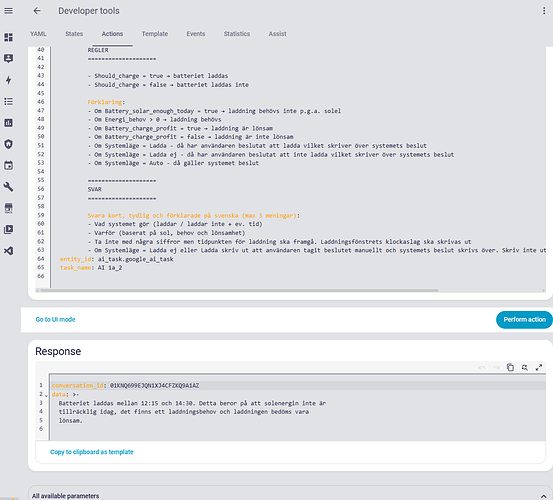Open the Calendar sidebar icon
Screen dimensions: 553x500
tap(8, 165)
